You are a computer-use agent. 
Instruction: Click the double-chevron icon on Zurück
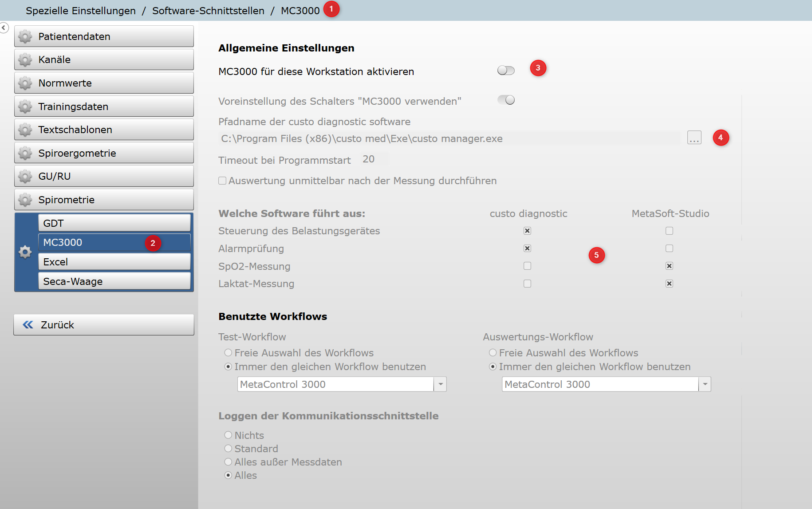(x=28, y=325)
